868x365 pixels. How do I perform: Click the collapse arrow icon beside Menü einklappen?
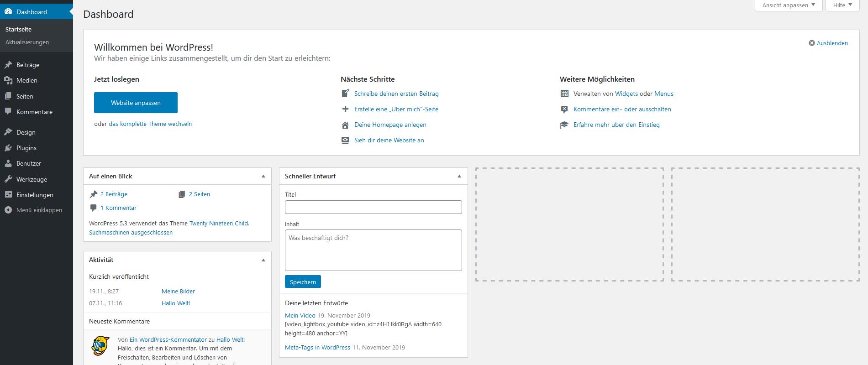click(x=8, y=210)
